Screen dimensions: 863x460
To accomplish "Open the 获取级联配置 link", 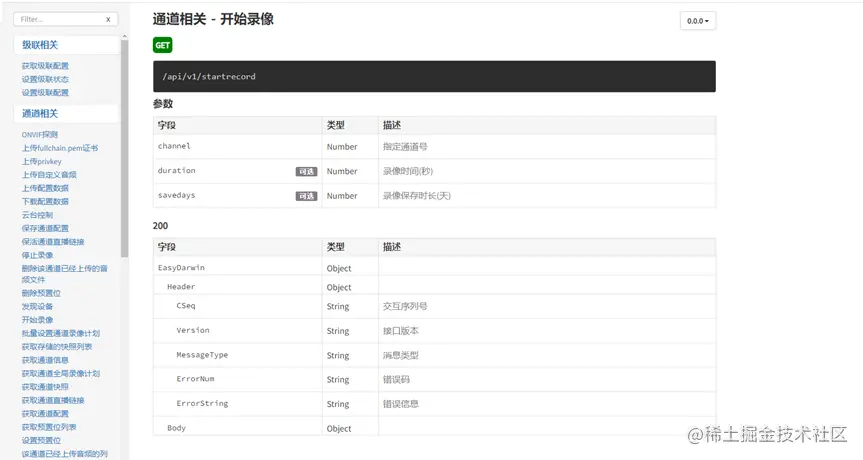I will pos(45,65).
